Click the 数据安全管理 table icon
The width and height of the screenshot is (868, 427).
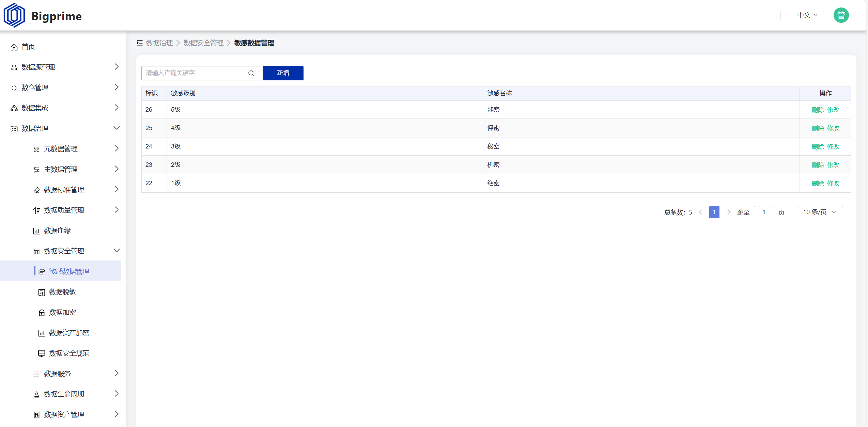pos(36,251)
